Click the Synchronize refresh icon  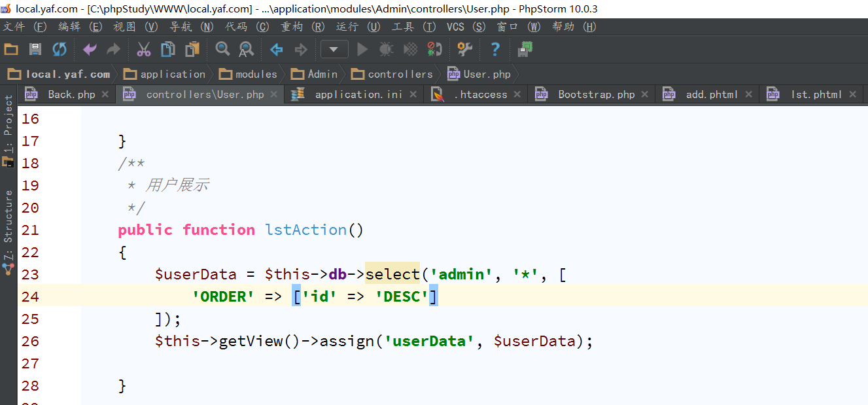(60, 50)
